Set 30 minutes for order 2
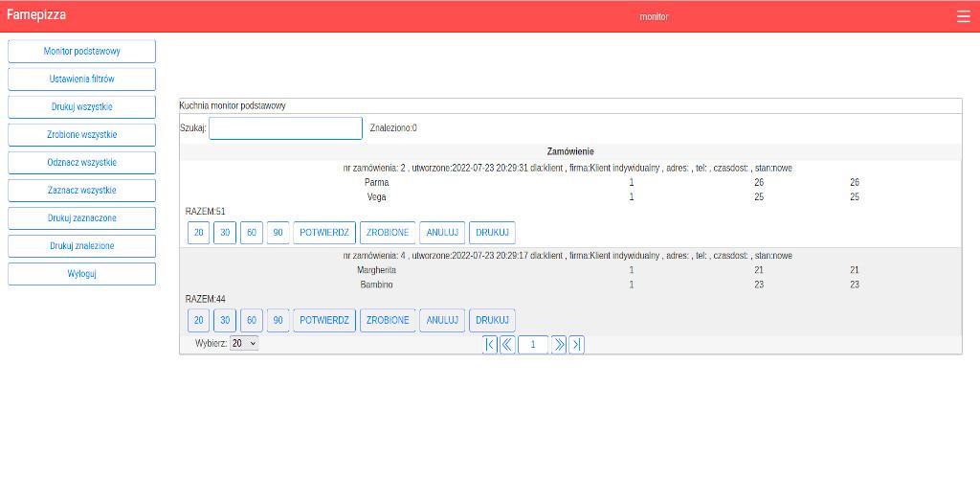 [225, 233]
